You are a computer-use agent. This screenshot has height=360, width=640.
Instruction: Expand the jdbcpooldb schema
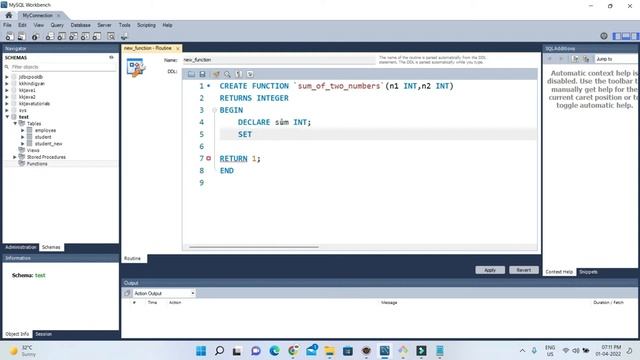(x=7, y=77)
